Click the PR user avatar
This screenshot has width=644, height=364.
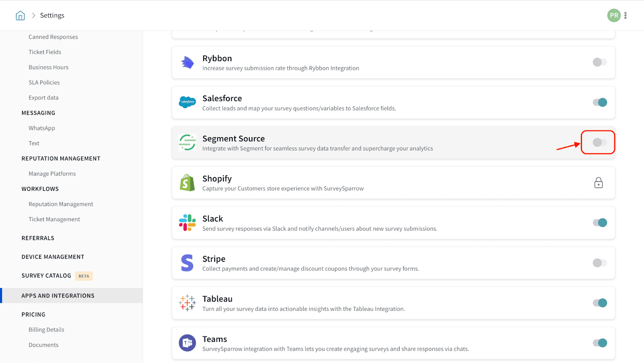pyautogui.click(x=613, y=16)
